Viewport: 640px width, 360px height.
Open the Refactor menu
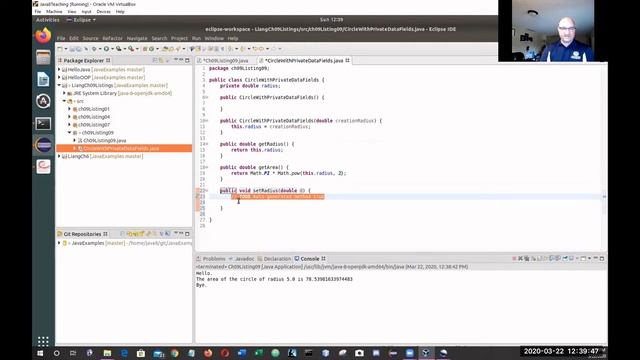click(x=112, y=38)
